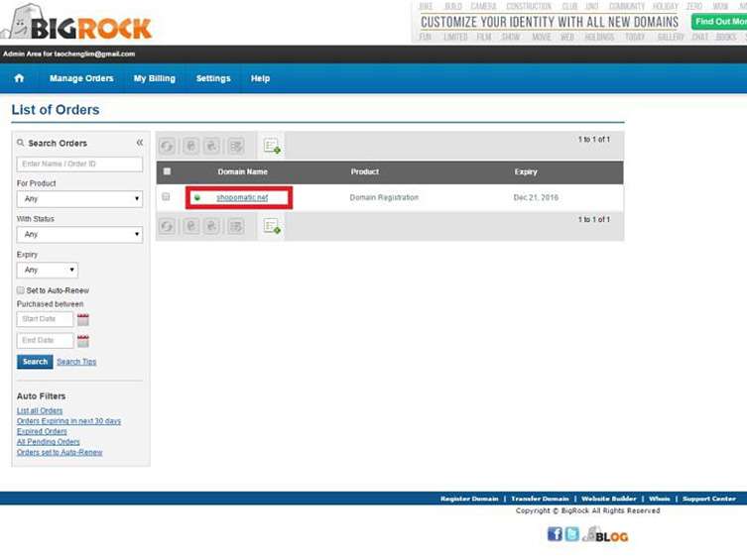Open the Manage Orders menu
747x560 pixels.
(x=81, y=78)
